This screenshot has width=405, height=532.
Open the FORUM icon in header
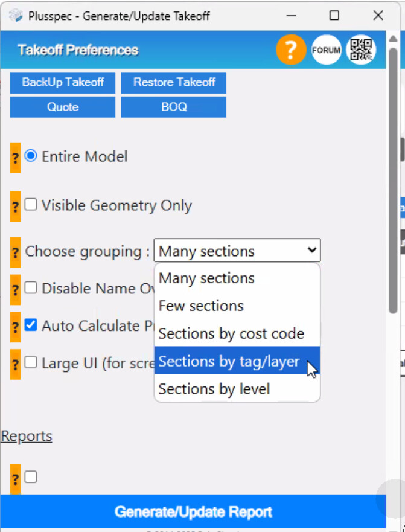pos(327,50)
